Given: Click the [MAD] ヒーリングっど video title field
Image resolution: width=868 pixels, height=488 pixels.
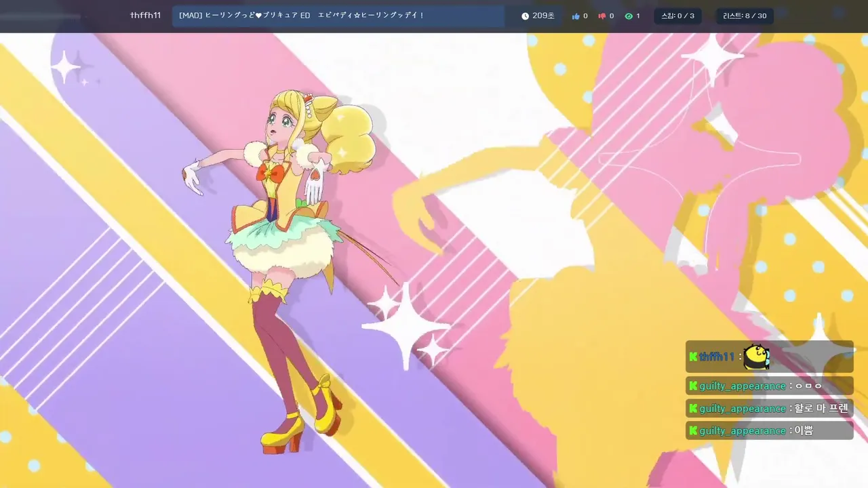Looking at the screenshot, I should coord(338,16).
